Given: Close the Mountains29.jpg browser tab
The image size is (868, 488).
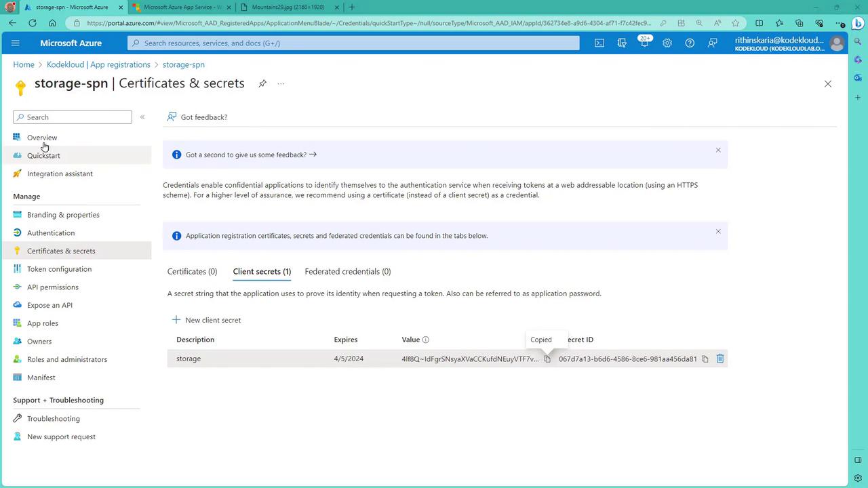Looking at the screenshot, I should coord(337,7).
